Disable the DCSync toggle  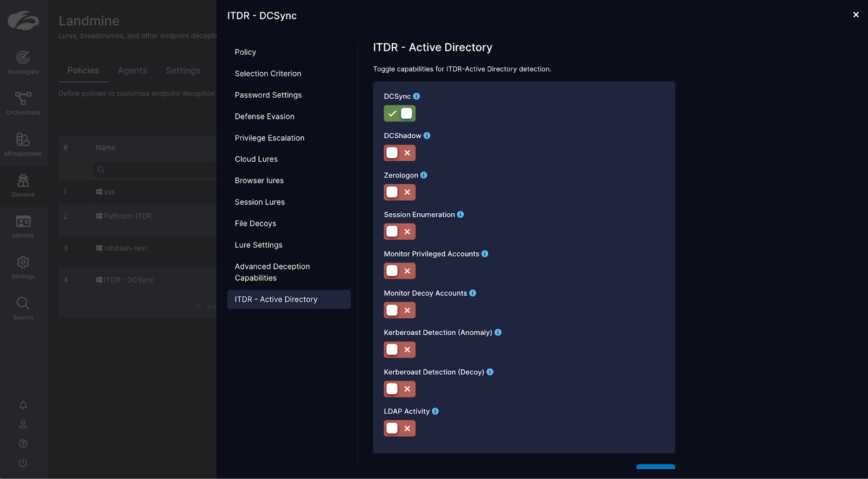point(399,113)
